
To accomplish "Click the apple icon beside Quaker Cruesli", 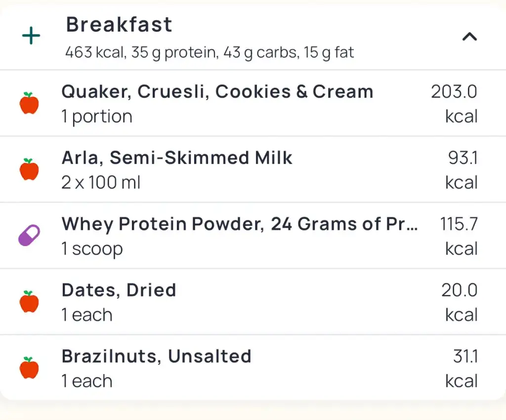I will click(29, 103).
